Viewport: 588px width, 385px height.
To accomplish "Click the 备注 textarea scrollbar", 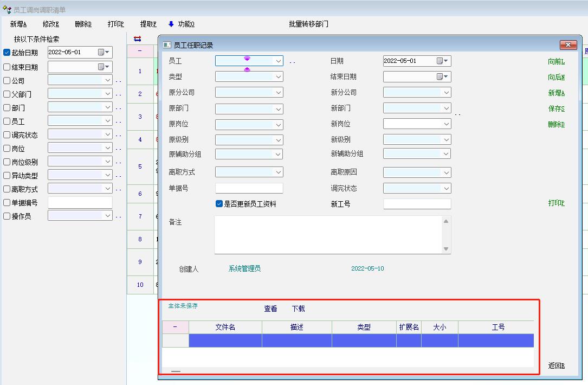I will [x=446, y=235].
